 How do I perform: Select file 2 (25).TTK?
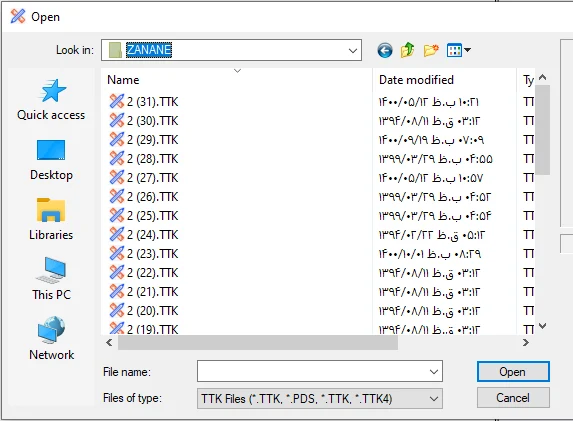(143, 216)
